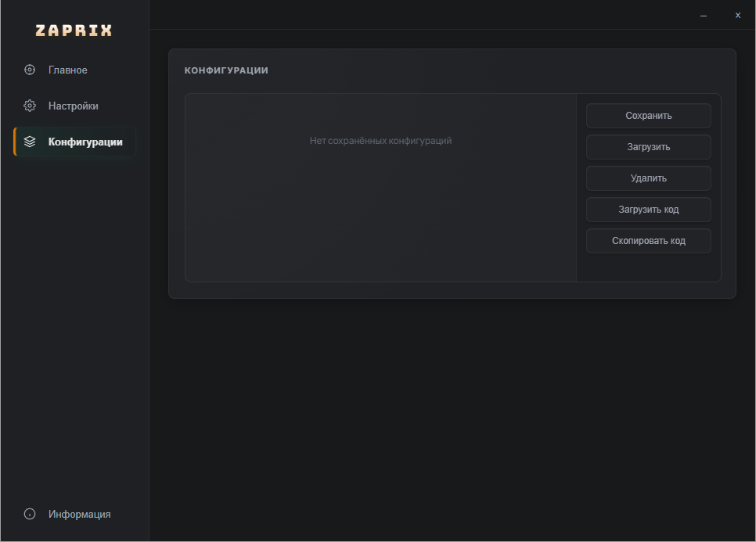Click the Загрузить button
The width and height of the screenshot is (756, 542).
click(649, 147)
